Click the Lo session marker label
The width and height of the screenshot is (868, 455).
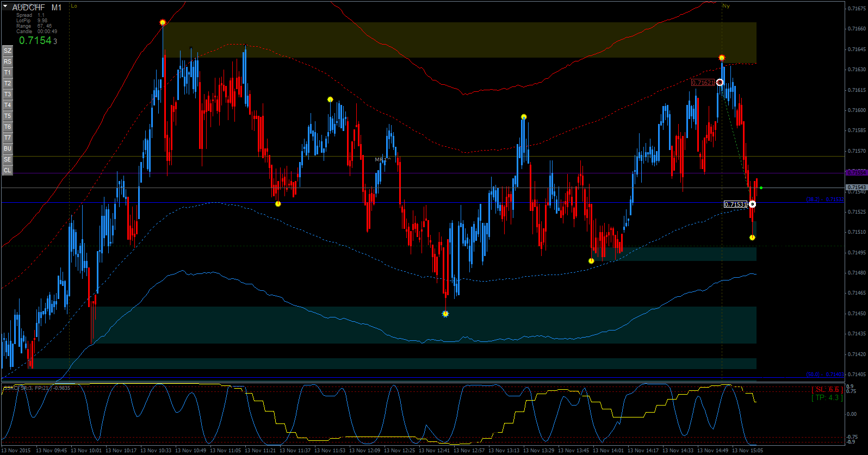pos(74,6)
